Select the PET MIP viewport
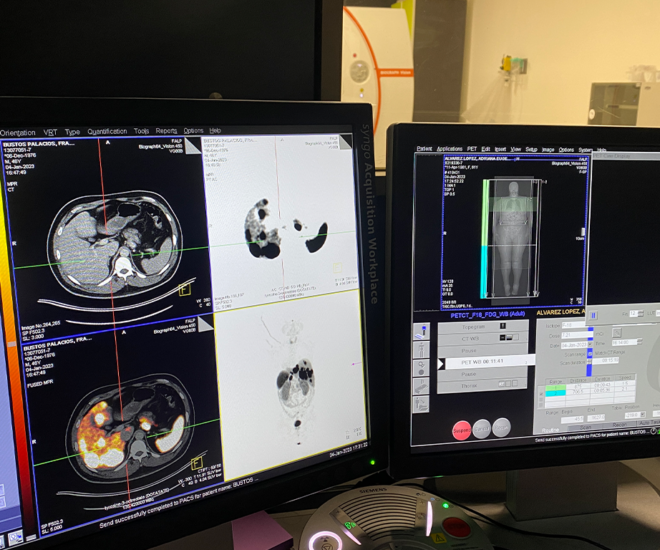The image size is (660, 550). tap(290, 383)
